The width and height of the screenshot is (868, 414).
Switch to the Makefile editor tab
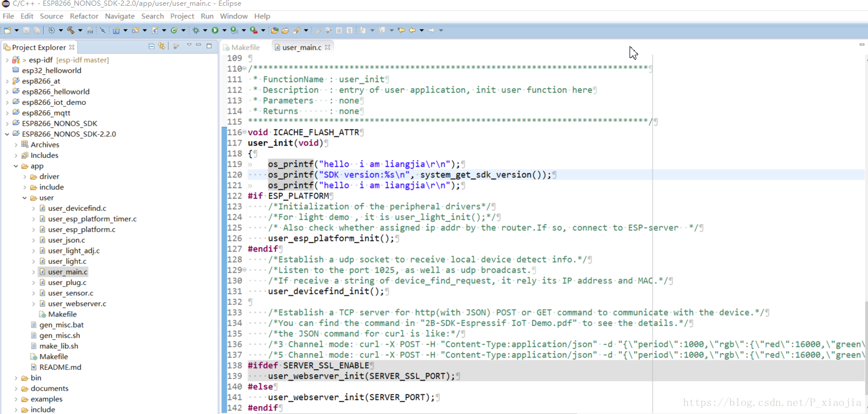click(241, 47)
